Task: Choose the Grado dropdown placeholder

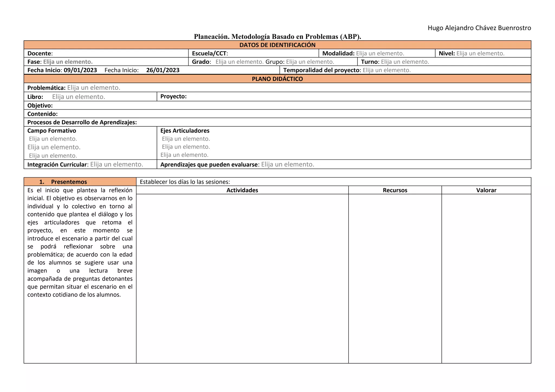Action: [240, 62]
